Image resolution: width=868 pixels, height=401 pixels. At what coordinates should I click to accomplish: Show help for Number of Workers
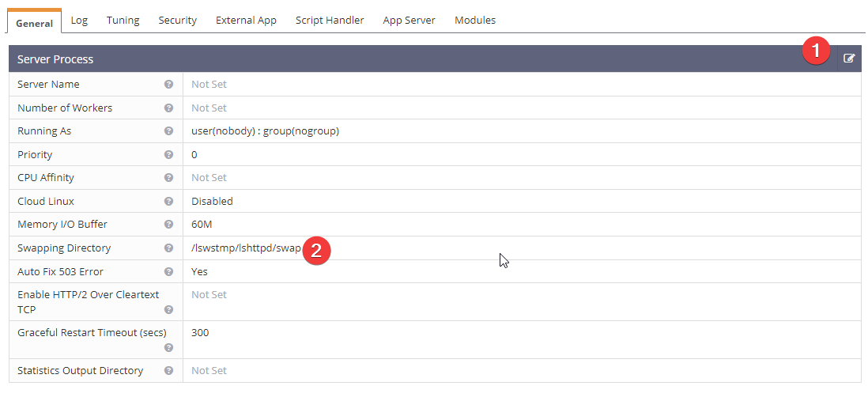tap(169, 108)
